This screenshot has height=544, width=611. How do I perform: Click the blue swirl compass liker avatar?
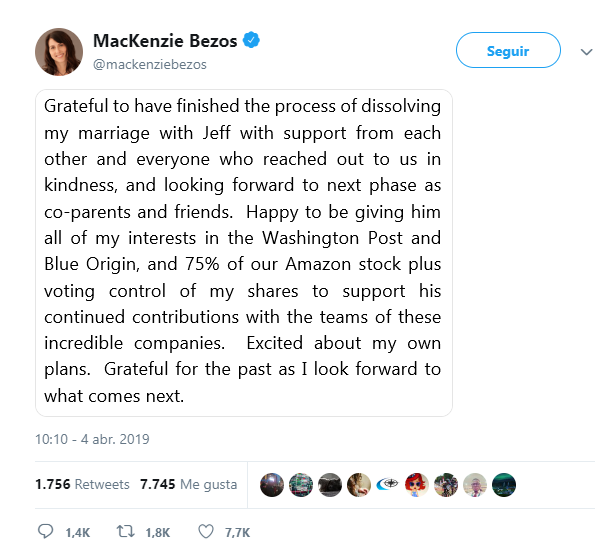coord(389,485)
